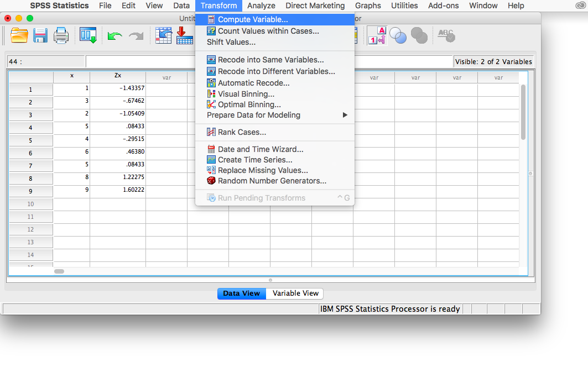Open the Graphs menu
The image size is (588, 367).
(368, 6)
